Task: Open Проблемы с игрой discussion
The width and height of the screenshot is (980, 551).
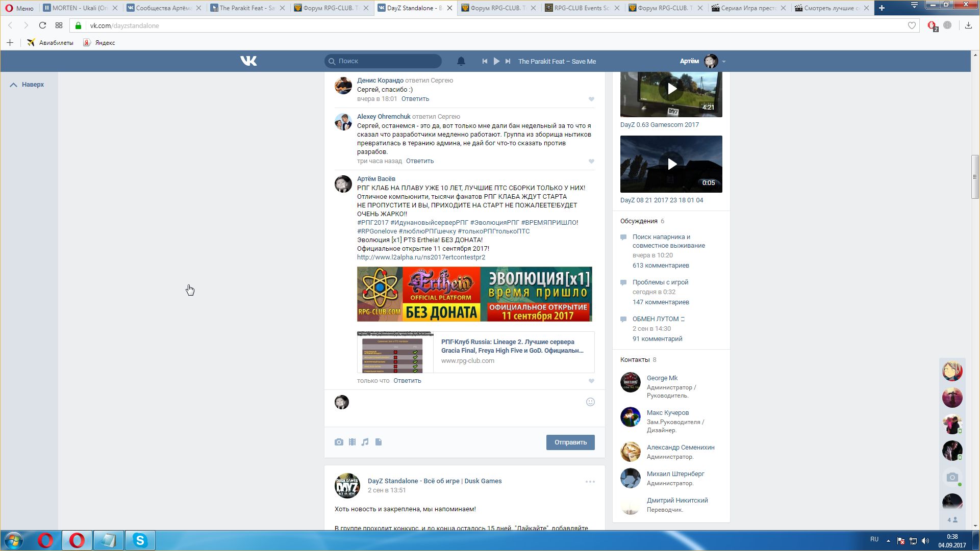Action: click(660, 282)
